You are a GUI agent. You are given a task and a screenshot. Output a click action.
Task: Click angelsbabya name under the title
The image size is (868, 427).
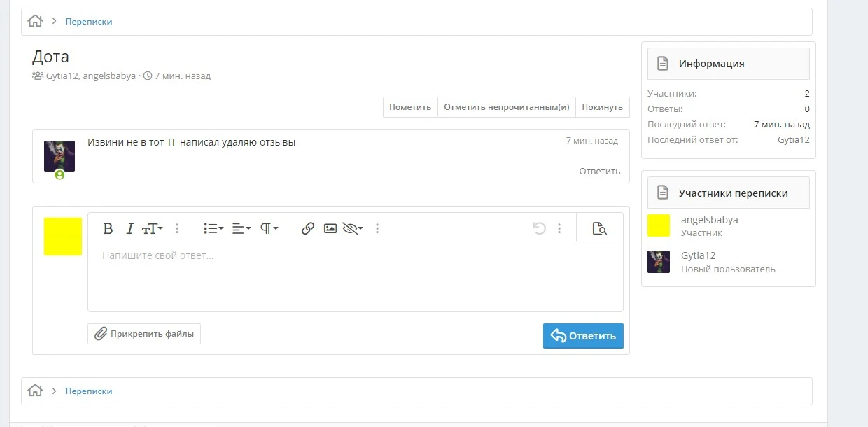(109, 76)
